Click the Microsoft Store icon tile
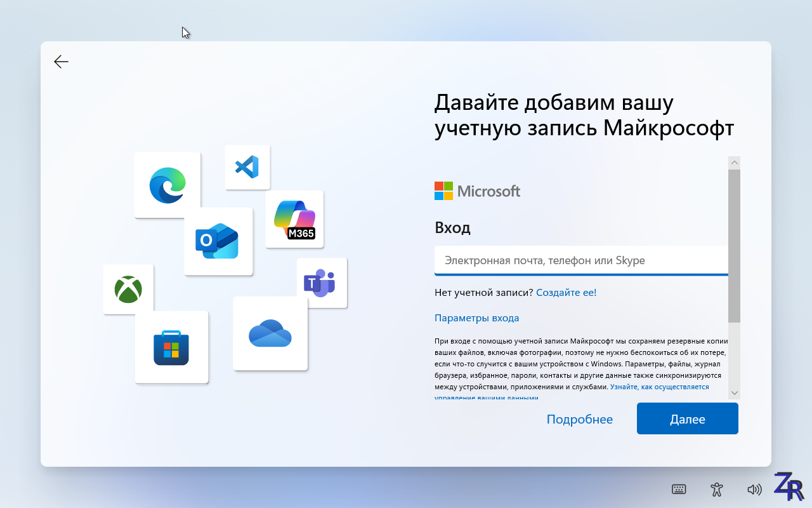This screenshot has width=812, height=508. pyautogui.click(x=171, y=347)
